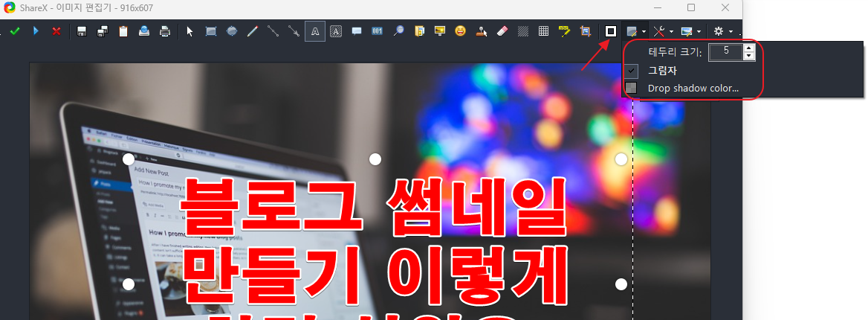Select the Image from screen tool
868x320 pixels.
[x=439, y=31]
